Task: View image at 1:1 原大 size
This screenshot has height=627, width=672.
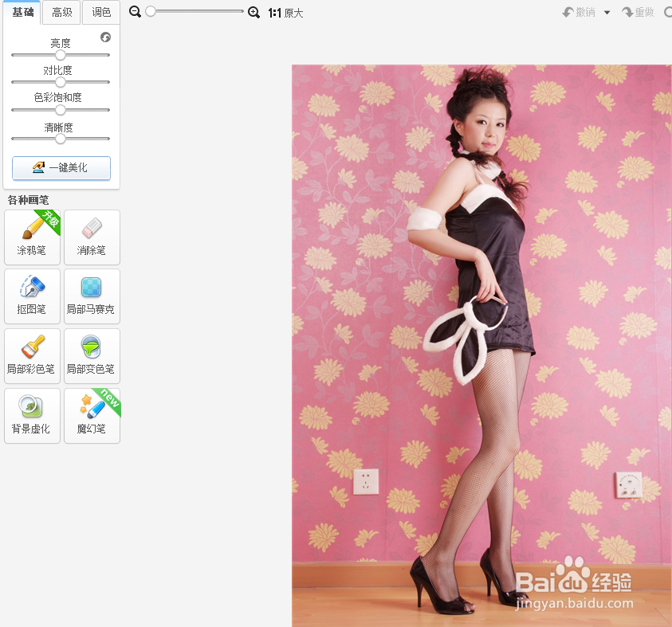Action: pyautogui.click(x=285, y=14)
